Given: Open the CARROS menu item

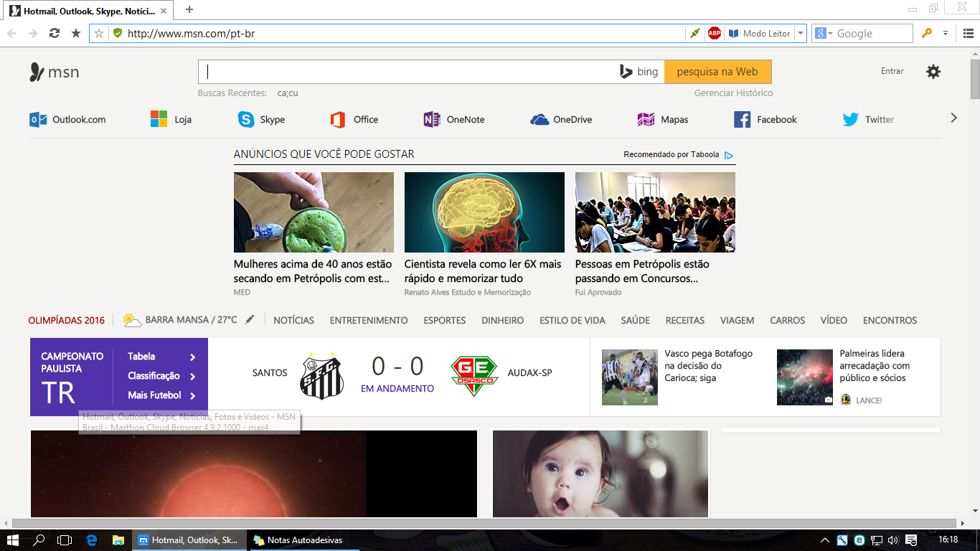Looking at the screenshot, I should [x=788, y=321].
